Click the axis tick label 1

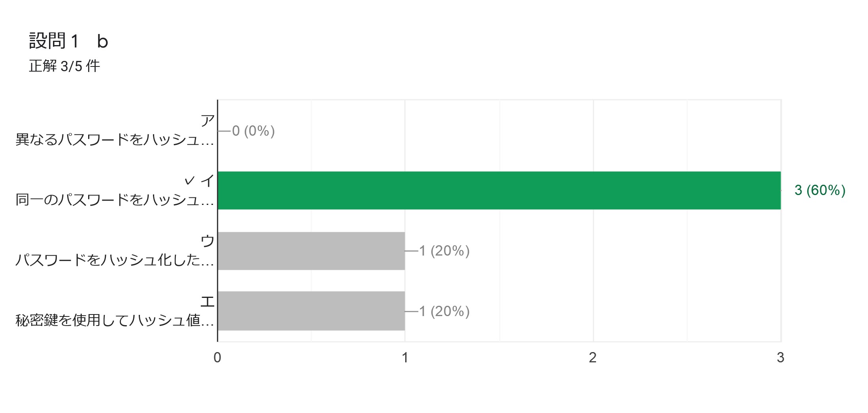pyautogui.click(x=405, y=358)
